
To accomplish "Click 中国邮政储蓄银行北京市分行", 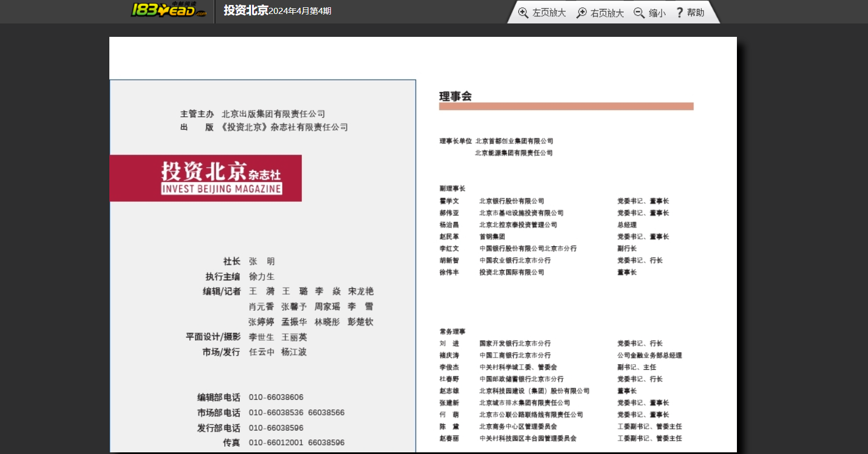I will [521, 379].
